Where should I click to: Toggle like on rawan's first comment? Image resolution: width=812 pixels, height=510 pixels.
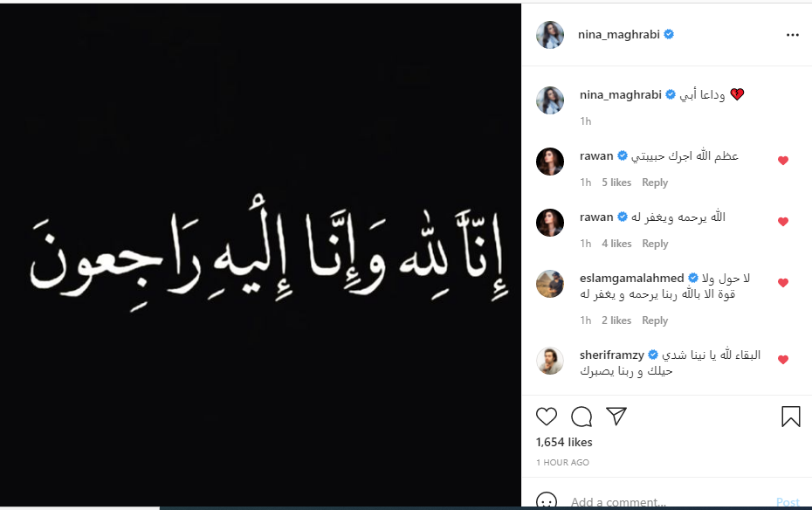point(783,161)
